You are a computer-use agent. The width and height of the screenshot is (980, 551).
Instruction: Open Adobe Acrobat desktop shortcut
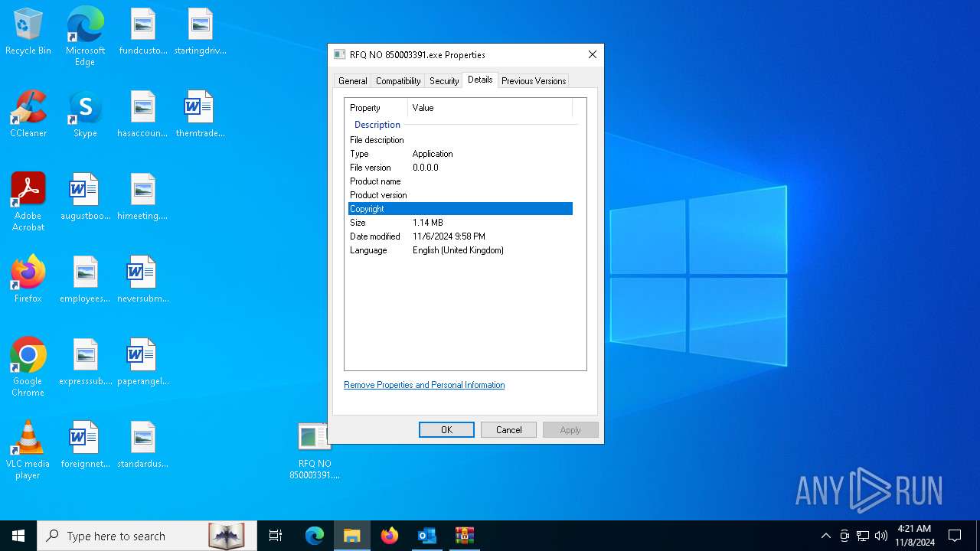tap(28, 202)
